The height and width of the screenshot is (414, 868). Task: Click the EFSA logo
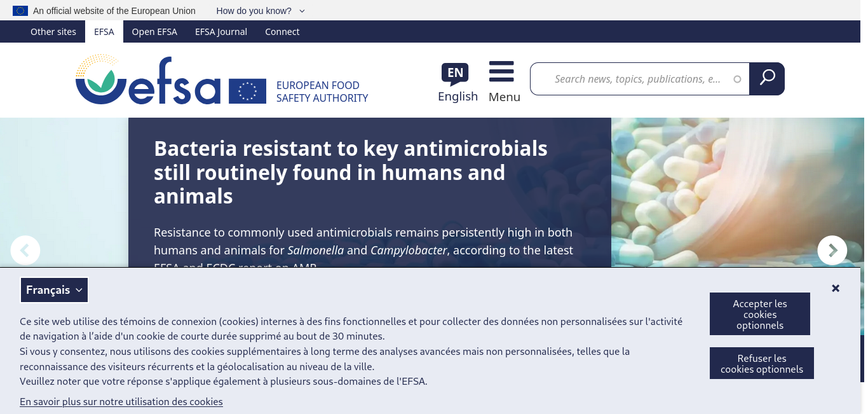148,79
